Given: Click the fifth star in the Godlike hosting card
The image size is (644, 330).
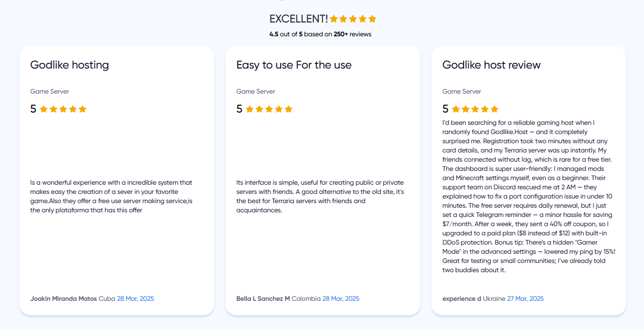Looking at the screenshot, I should click(82, 109).
